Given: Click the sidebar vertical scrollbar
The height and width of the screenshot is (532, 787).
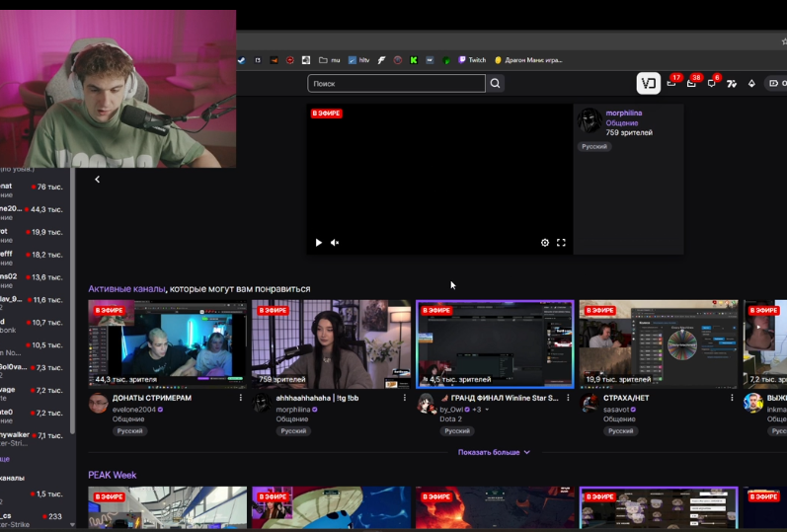Looking at the screenshot, I should click(73, 301).
